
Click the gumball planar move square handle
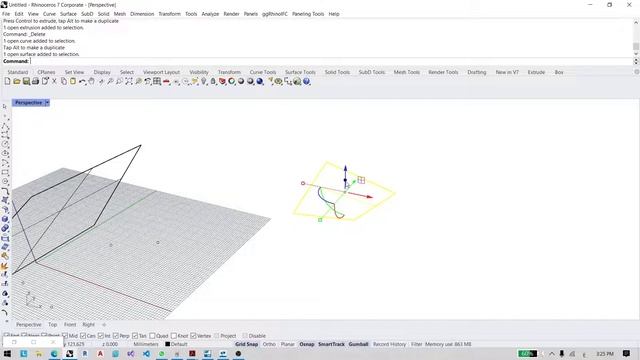[361, 180]
